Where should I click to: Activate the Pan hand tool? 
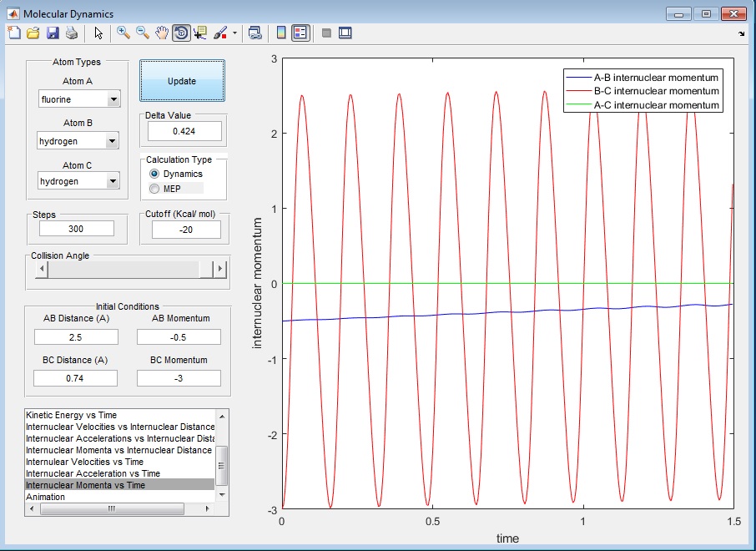pos(162,33)
